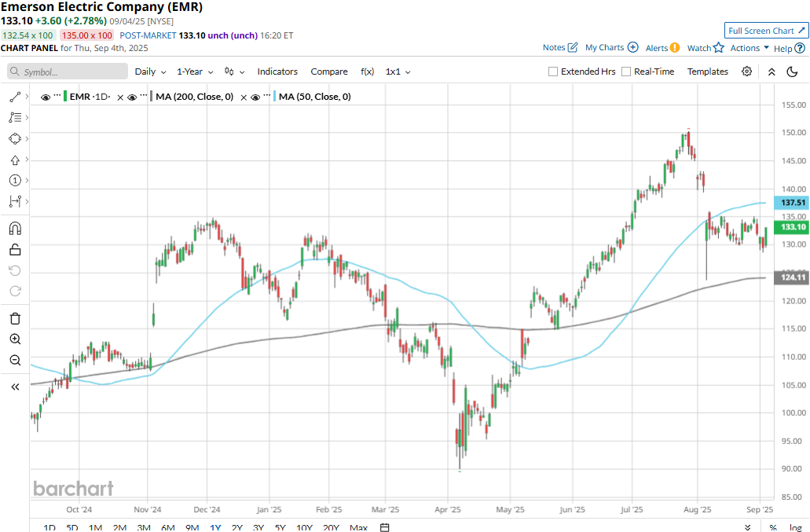Remove the EMR series with its X
Viewport: 810px width, 532px height.
point(120,97)
